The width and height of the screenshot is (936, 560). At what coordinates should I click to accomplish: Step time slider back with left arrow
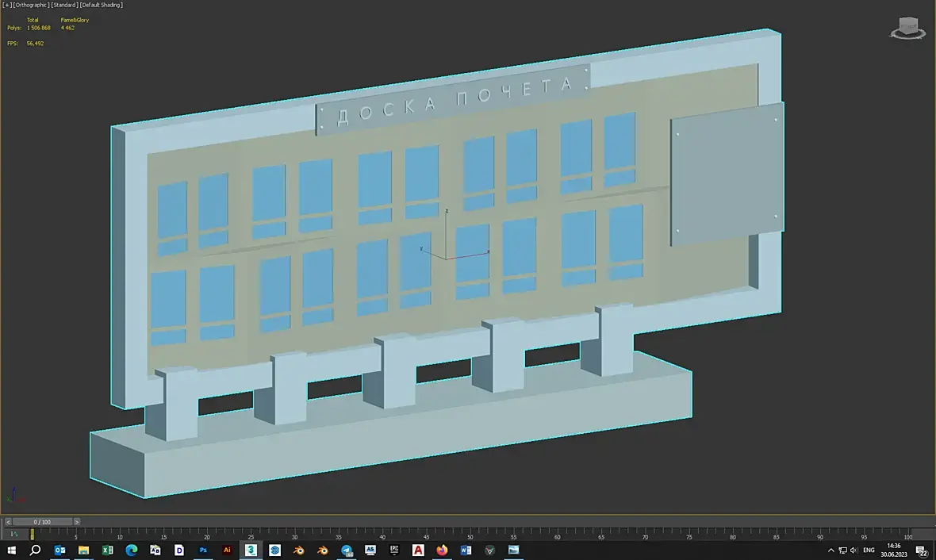click(8, 522)
